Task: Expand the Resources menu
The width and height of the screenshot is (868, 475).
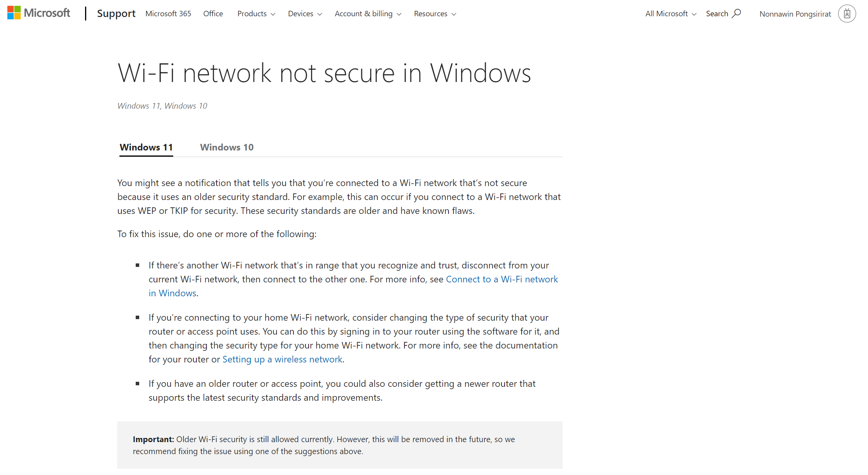Action: [x=435, y=14]
